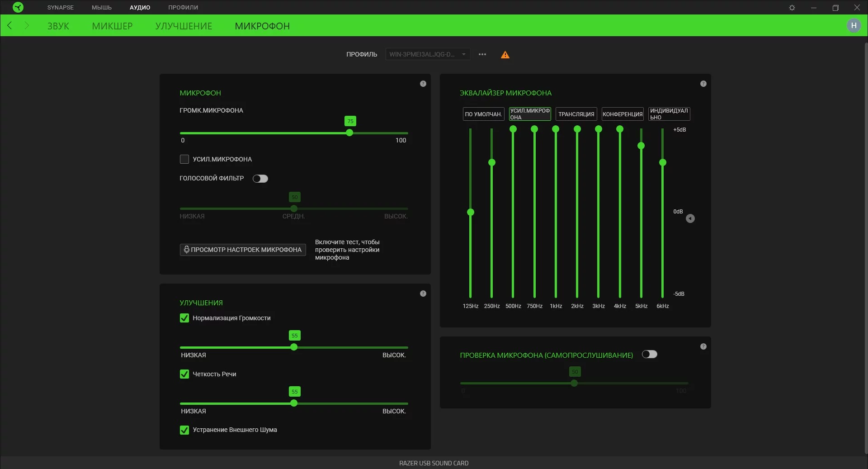Open help for the Улучшения panel
Screen dimensions: 868x469
[x=423, y=294]
